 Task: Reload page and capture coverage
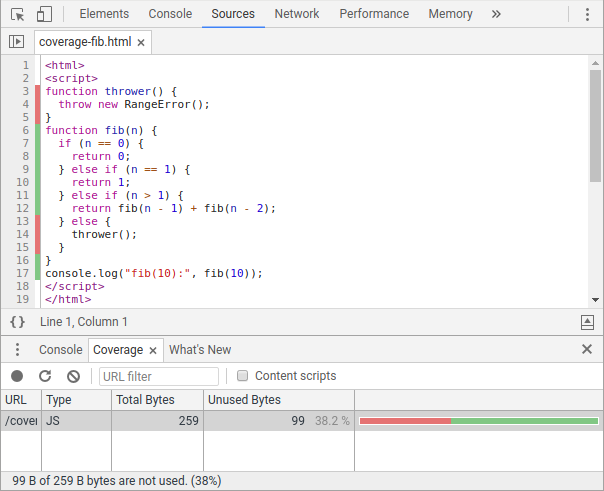click(x=45, y=376)
